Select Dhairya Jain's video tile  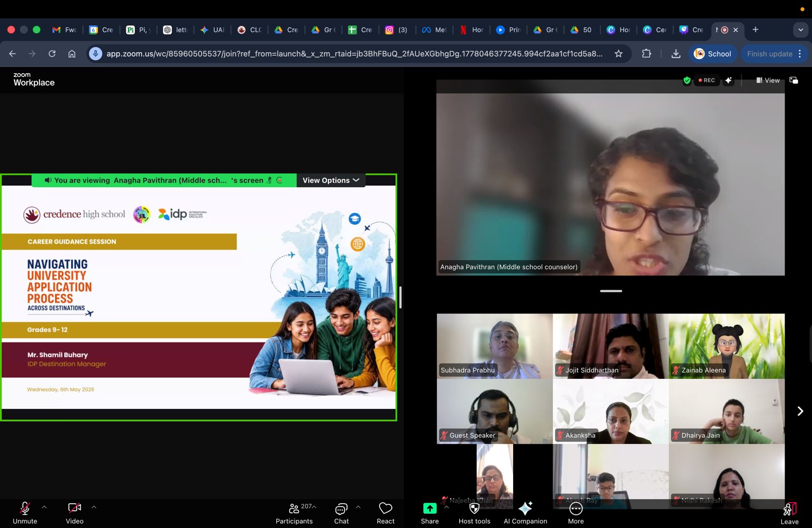727,411
